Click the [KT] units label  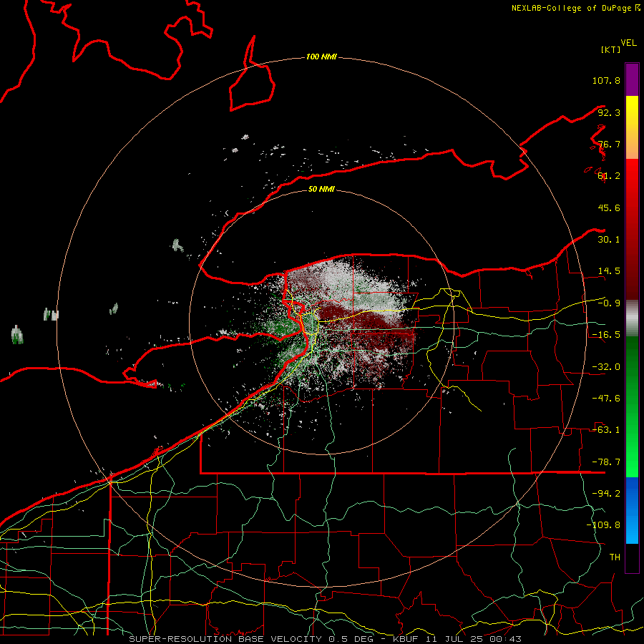coord(610,49)
